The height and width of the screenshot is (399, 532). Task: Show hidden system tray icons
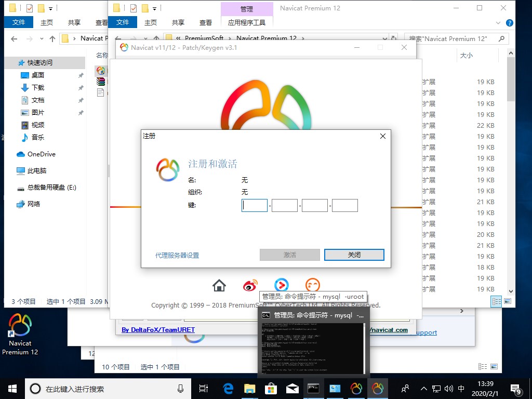(423, 389)
